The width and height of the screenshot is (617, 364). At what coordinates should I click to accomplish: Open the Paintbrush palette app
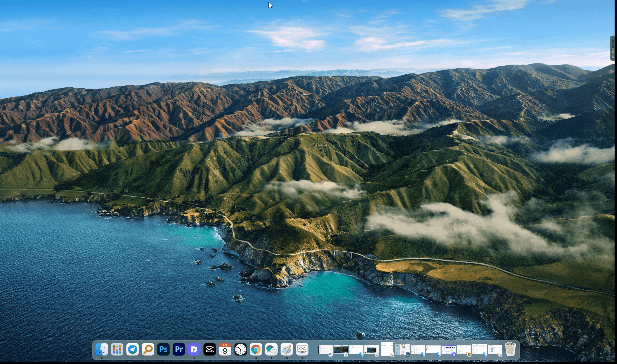287,349
